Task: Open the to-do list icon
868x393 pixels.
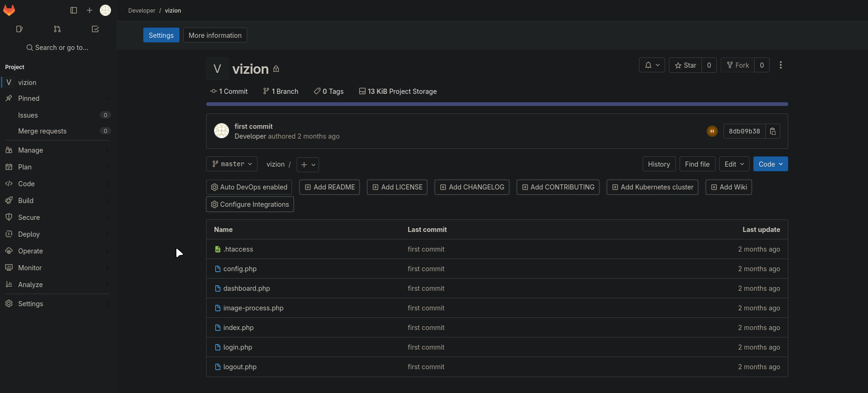Action: pyautogui.click(x=95, y=29)
